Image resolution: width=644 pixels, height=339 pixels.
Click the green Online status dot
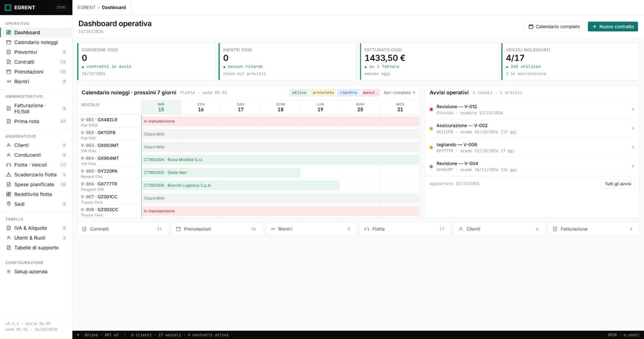tap(78, 335)
